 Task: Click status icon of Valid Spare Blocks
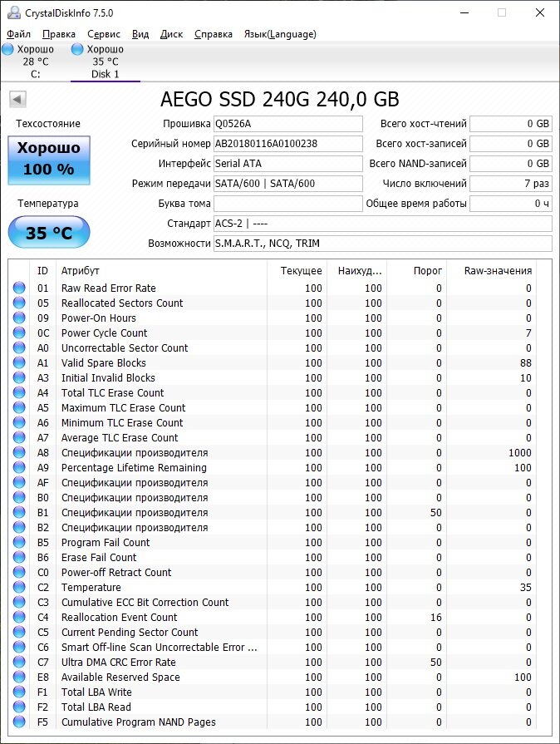[19, 362]
